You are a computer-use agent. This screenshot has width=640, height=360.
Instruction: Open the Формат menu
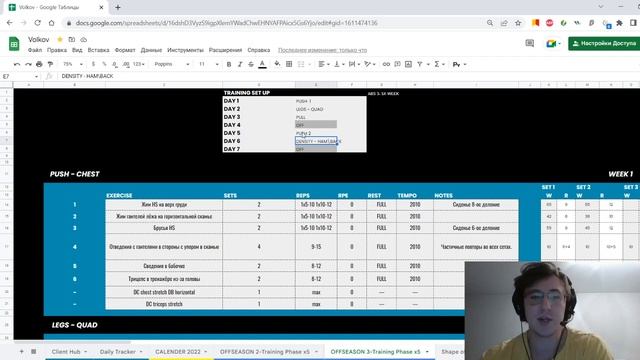125,50
